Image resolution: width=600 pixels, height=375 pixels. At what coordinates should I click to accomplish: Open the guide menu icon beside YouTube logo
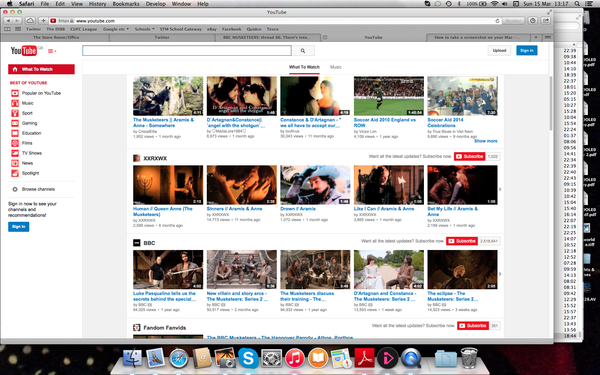[52, 51]
